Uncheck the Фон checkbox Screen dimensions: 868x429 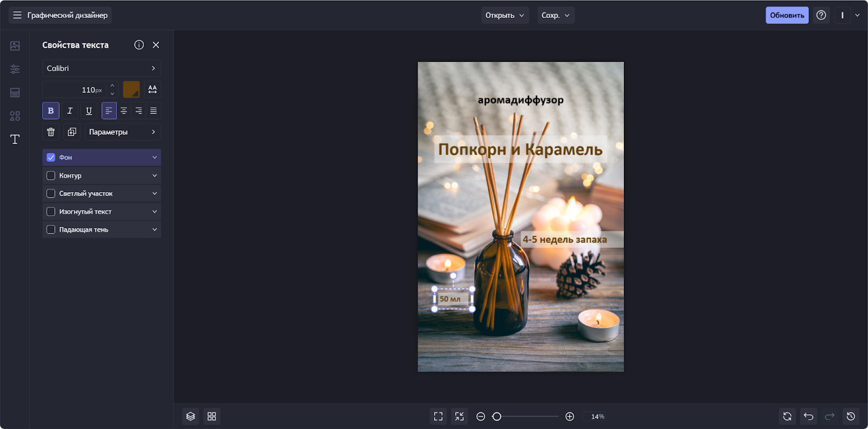[51, 157]
